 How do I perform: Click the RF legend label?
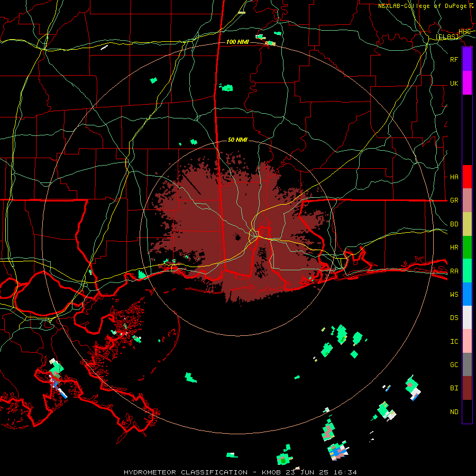click(454, 59)
